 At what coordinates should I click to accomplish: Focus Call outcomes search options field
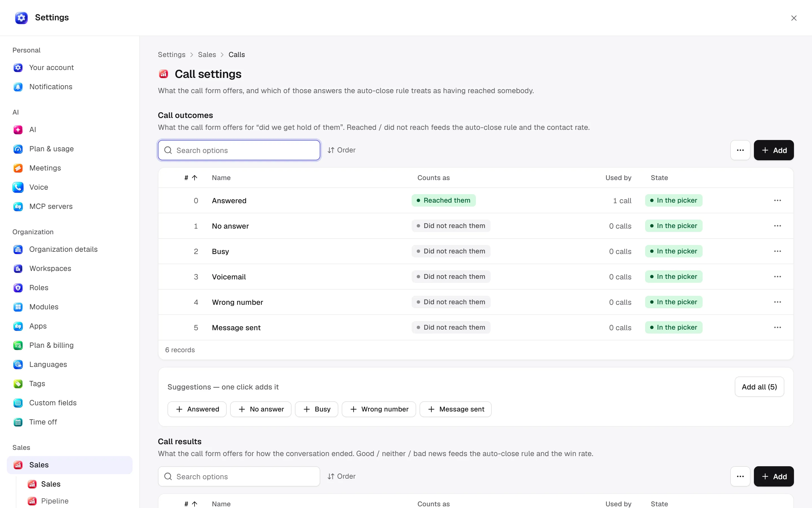tap(239, 150)
